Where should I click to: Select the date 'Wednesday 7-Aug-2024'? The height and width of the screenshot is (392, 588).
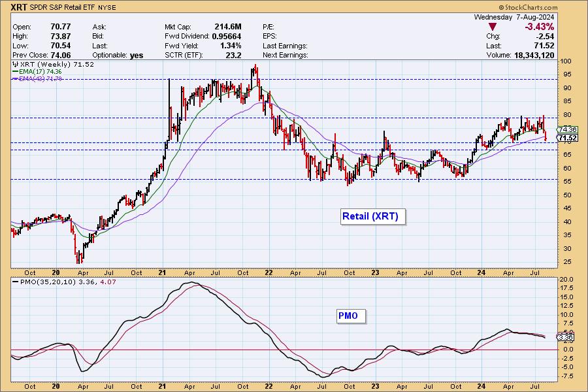coord(514,17)
